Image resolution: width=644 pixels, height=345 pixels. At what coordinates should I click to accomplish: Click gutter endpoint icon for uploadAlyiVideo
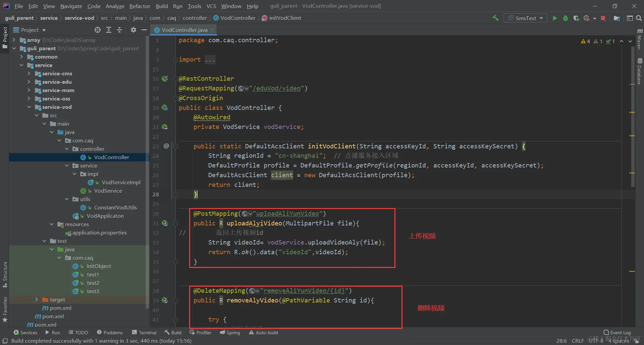click(165, 223)
